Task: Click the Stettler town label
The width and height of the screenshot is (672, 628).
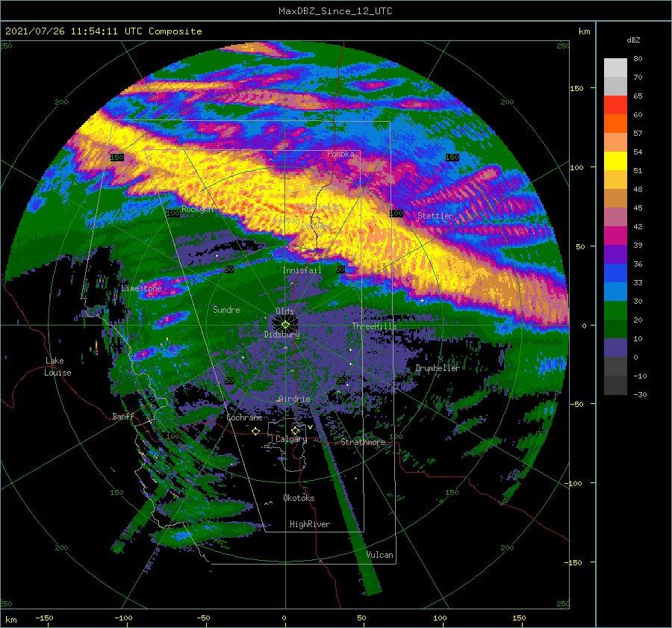Action: (435, 216)
